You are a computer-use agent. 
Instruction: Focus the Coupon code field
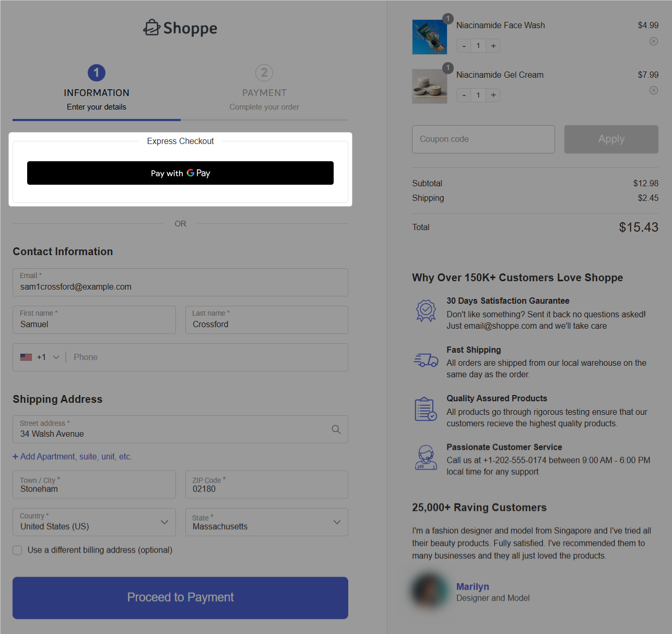tap(483, 139)
